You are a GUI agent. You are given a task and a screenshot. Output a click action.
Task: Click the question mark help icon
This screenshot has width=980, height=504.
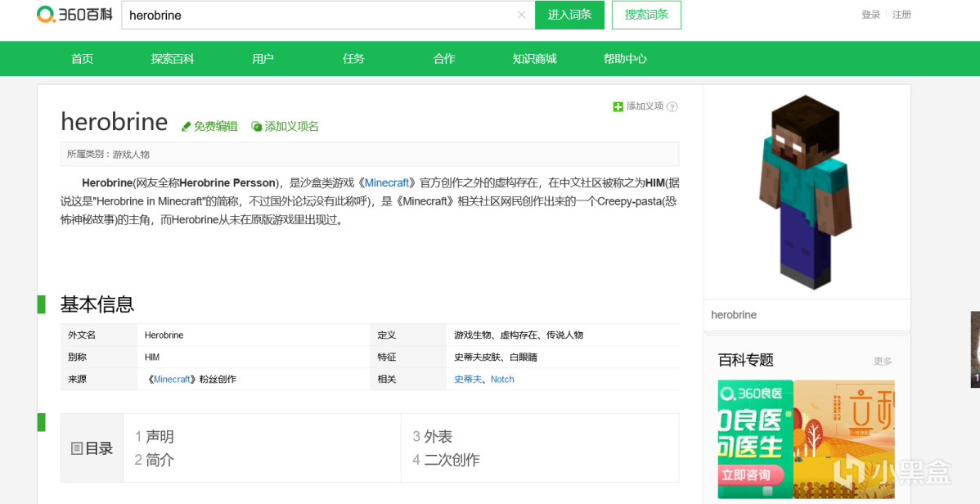[672, 107]
